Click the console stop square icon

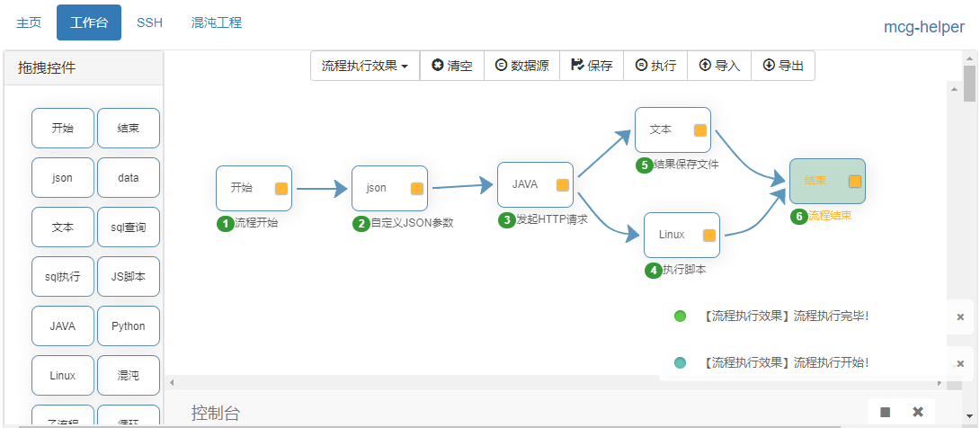886,412
